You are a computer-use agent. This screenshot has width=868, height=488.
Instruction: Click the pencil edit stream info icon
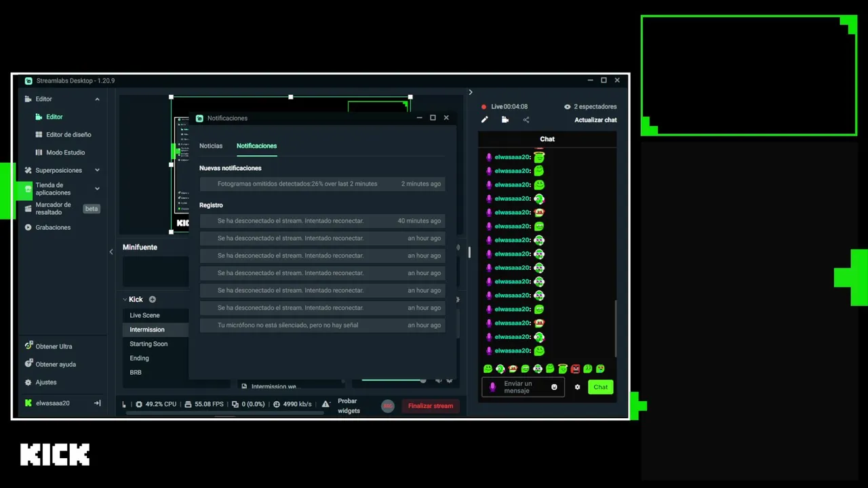coord(484,120)
